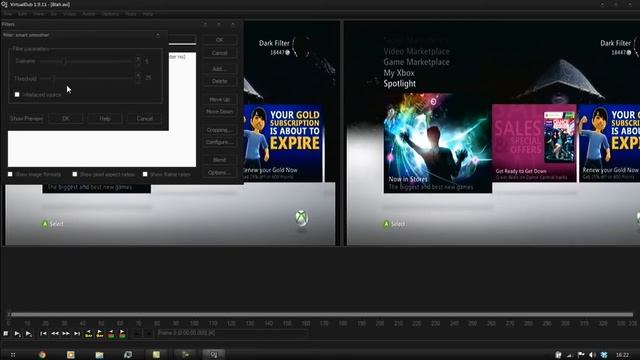The image size is (640, 360).
Task: Click the network signal tray icon
Action: click(570, 355)
